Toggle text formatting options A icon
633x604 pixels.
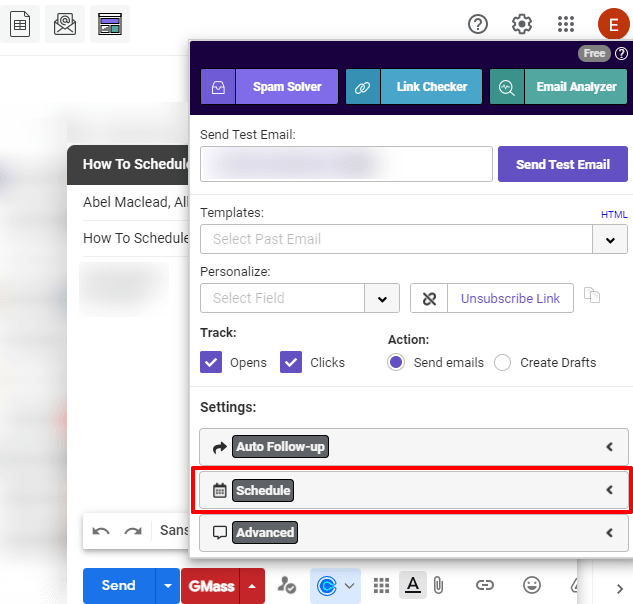pyautogui.click(x=413, y=585)
